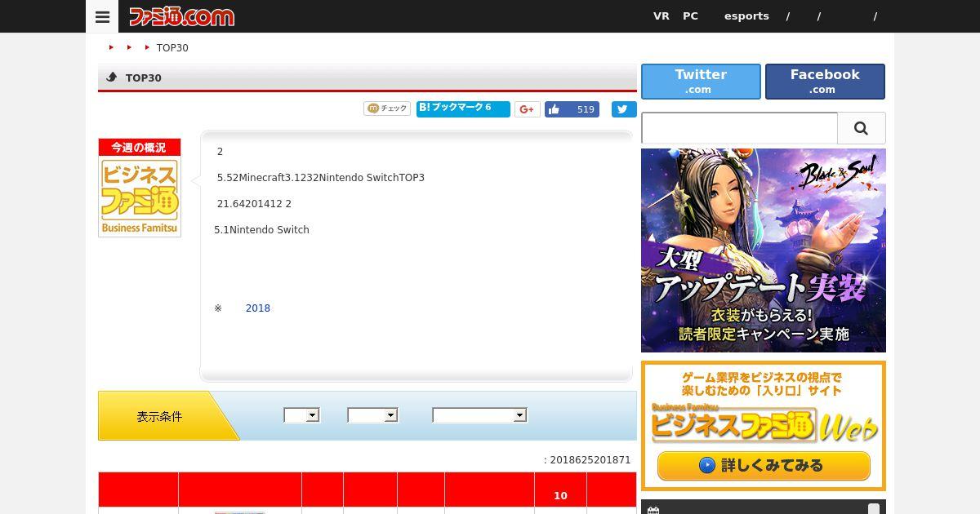Follow the blue 2018 link
The width and height of the screenshot is (980, 514).
(x=257, y=308)
